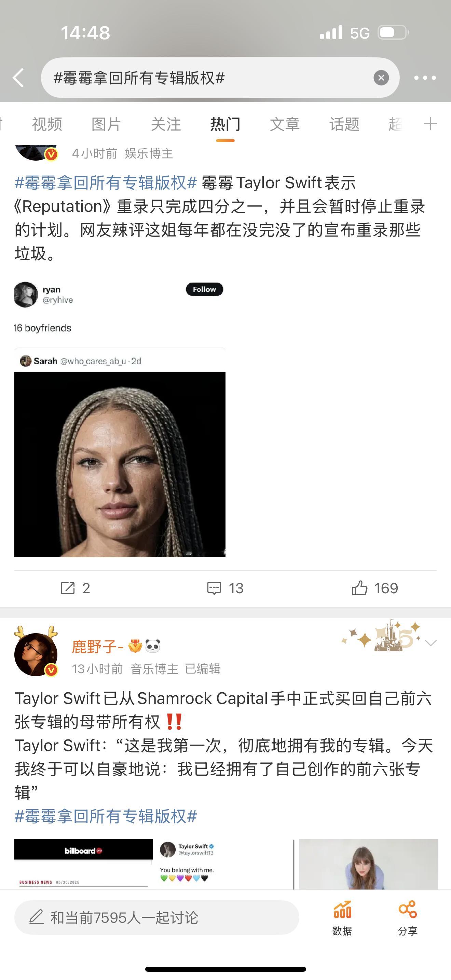Tap the back arrow icon
The width and height of the screenshot is (451, 980).
click(x=18, y=78)
